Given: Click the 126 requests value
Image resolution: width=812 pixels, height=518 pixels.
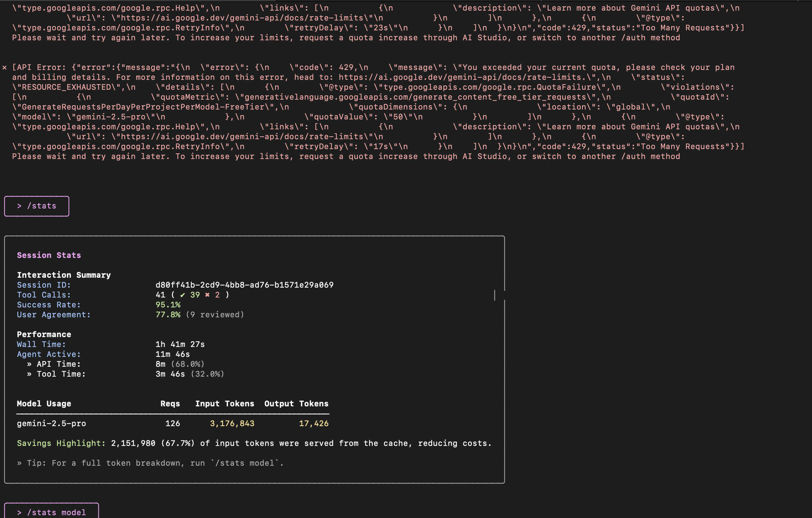Looking at the screenshot, I should pos(173,423).
